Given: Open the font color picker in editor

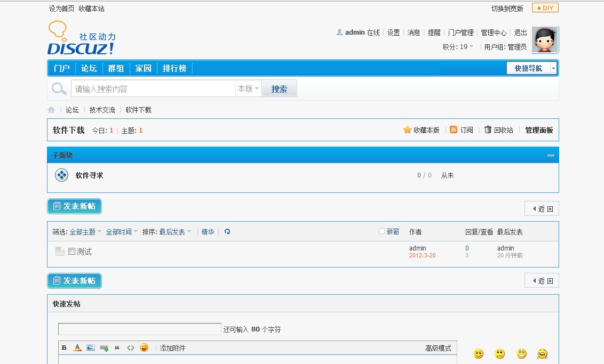Looking at the screenshot, I should pyautogui.click(x=77, y=348).
